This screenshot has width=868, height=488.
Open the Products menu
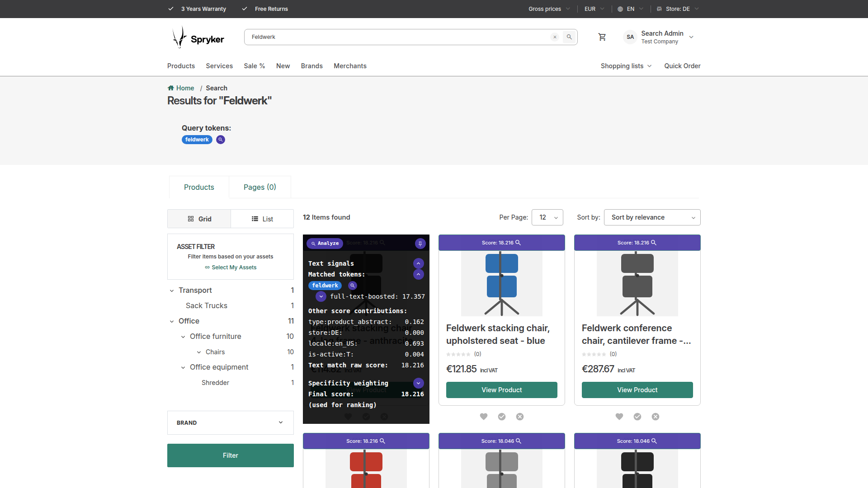coord(181,66)
